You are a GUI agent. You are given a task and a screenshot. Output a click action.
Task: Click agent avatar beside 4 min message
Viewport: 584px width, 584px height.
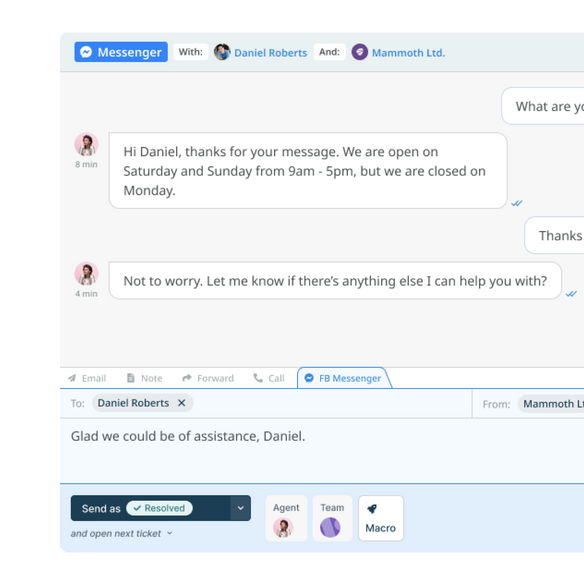86,273
